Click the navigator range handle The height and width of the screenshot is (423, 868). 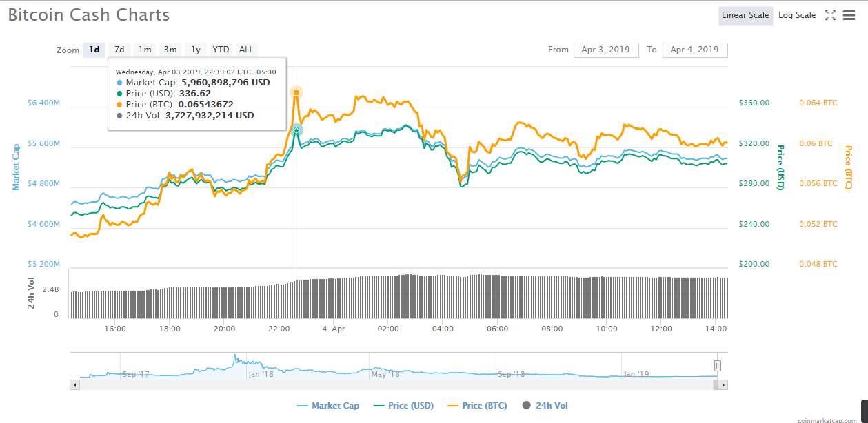coord(718,366)
